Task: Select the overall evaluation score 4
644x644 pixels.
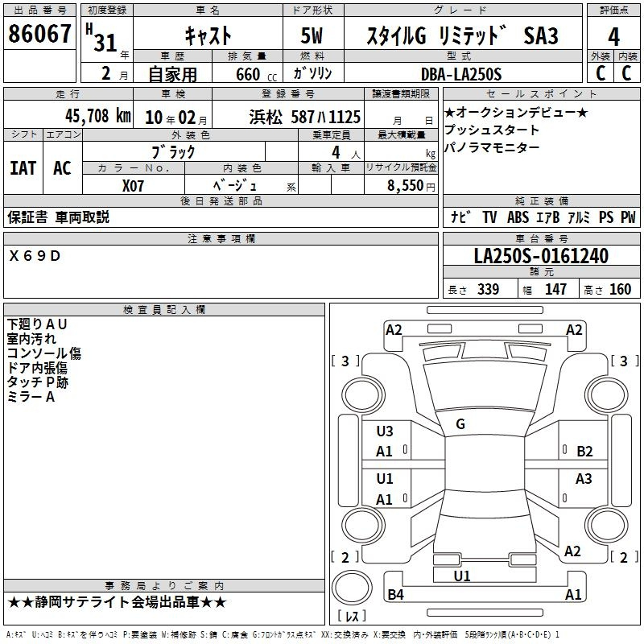Action: click(x=613, y=36)
